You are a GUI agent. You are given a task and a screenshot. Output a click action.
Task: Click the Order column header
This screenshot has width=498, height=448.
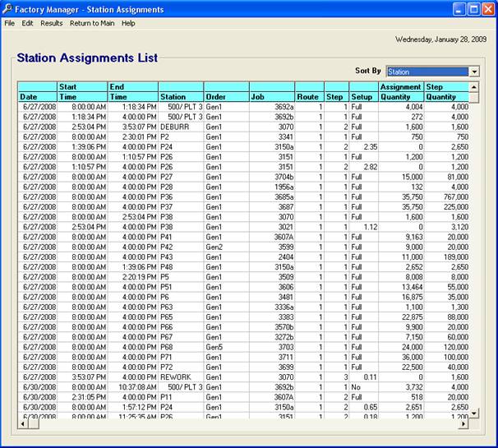[x=227, y=92]
